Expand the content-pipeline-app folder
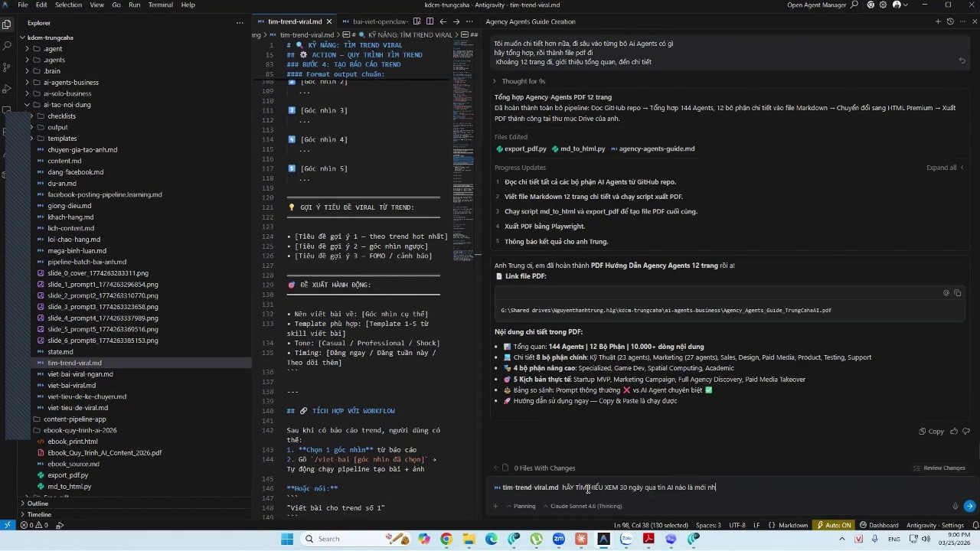This screenshot has height=551, width=980. (75, 419)
